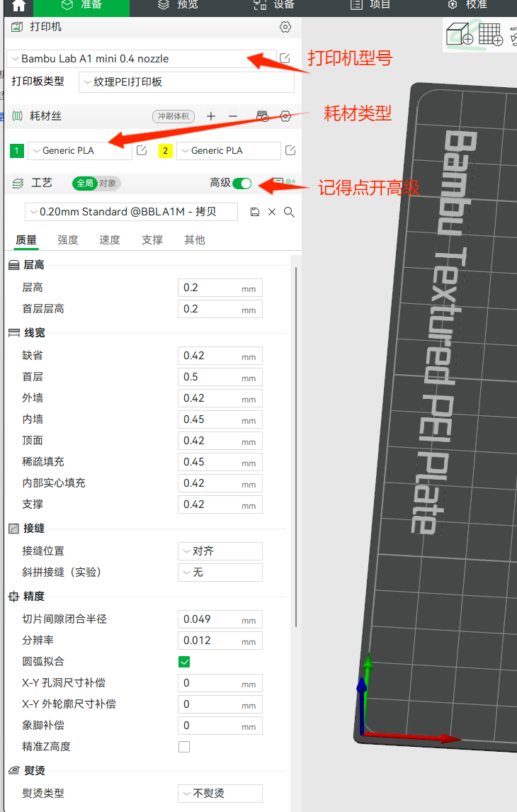Add a new filament with plus icon
The image size is (517, 812).
[x=210, y=116]
